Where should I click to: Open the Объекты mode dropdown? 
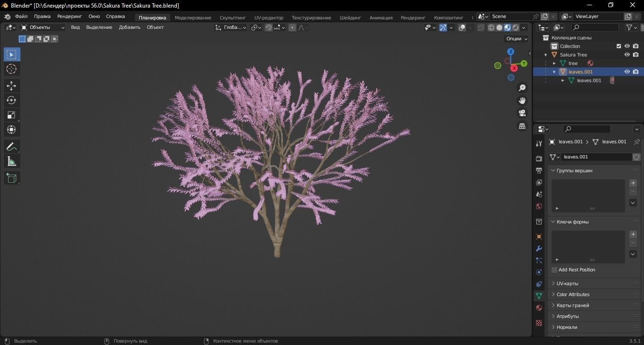point(43,28)
